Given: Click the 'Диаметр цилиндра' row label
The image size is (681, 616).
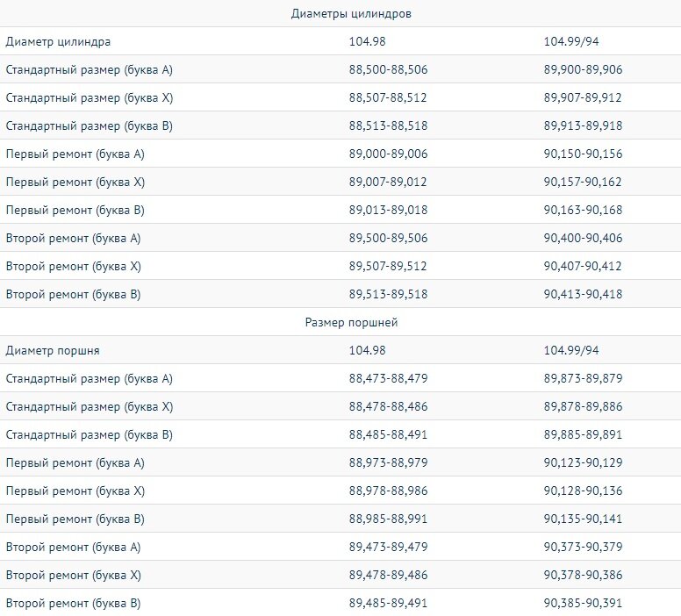Looking at the screenshot, I should (x=58, y=42).
